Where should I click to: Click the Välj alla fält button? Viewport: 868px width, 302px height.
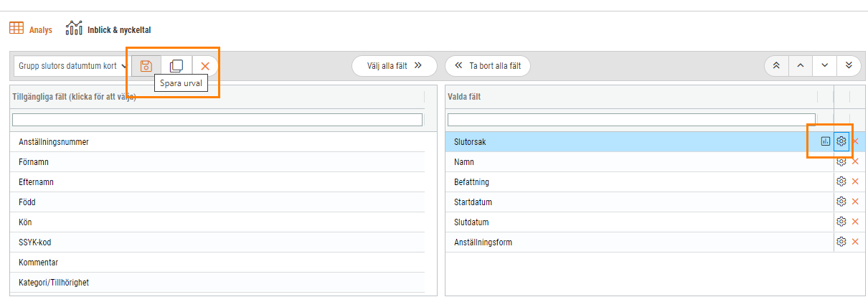click(x=394, y=66)
